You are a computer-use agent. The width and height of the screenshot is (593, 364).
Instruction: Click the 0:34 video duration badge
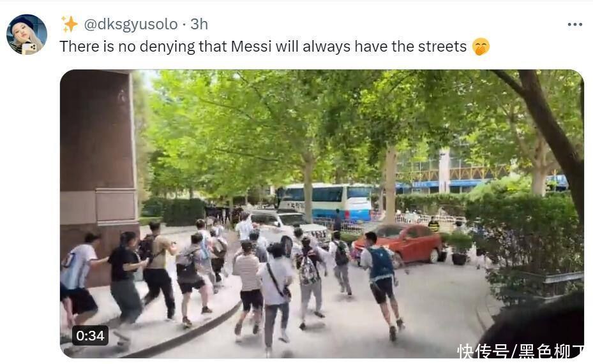click(90, 335)
